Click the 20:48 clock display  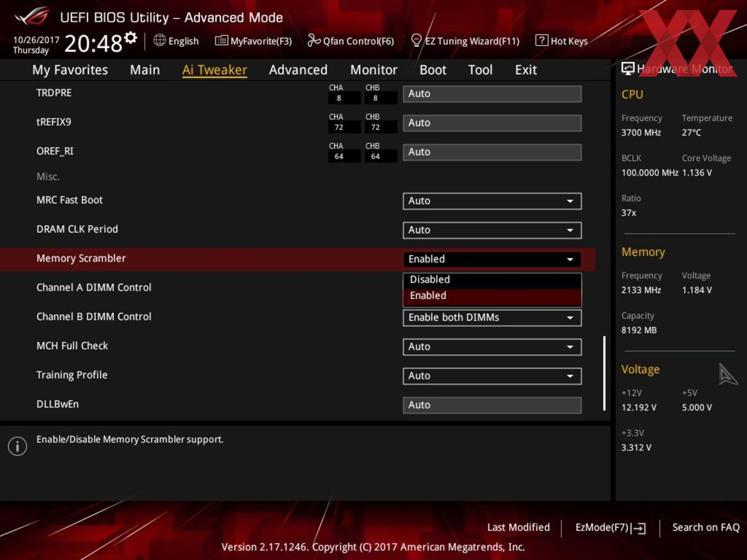coord(93,43)
